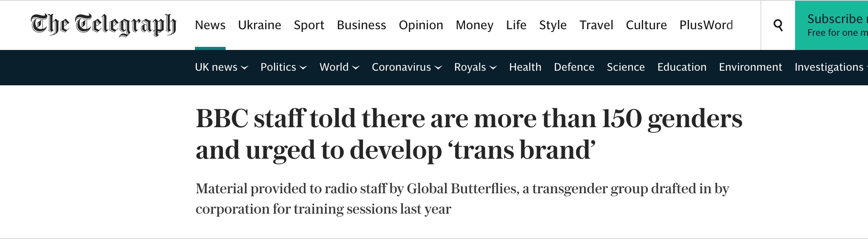Open the search magnifier icon

point(778,25)
